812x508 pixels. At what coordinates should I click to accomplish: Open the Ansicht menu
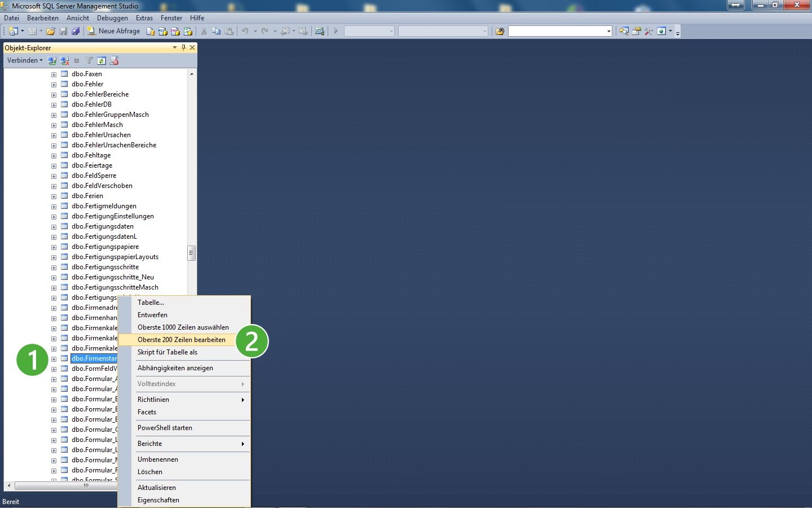click(x=78, y=18)
